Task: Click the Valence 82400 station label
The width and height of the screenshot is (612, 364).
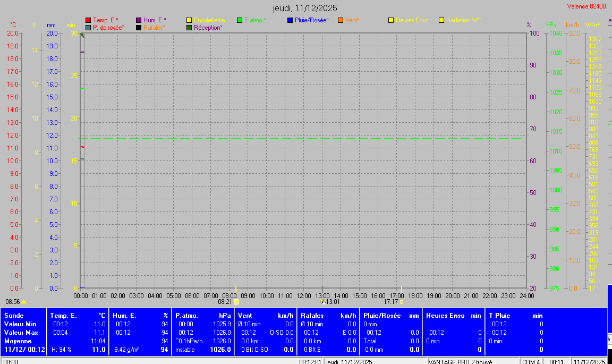Action: click(586, 6)
